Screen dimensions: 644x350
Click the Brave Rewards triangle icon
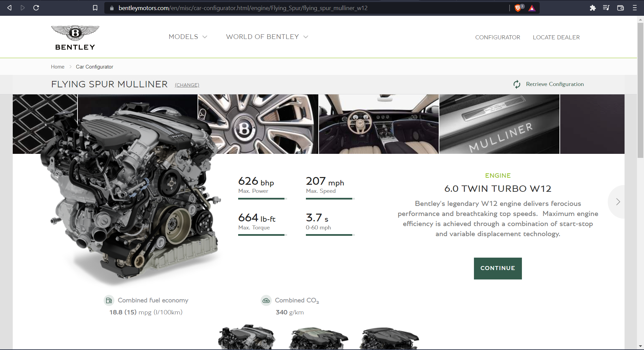(532, 8)
